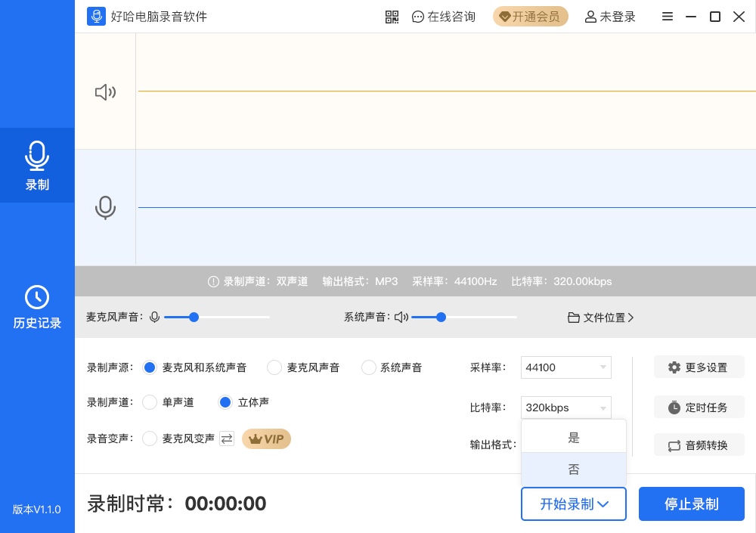Viewport: 756px width, 533px height.
Task: Open the QR code panel in title bar
Action: 392,16
